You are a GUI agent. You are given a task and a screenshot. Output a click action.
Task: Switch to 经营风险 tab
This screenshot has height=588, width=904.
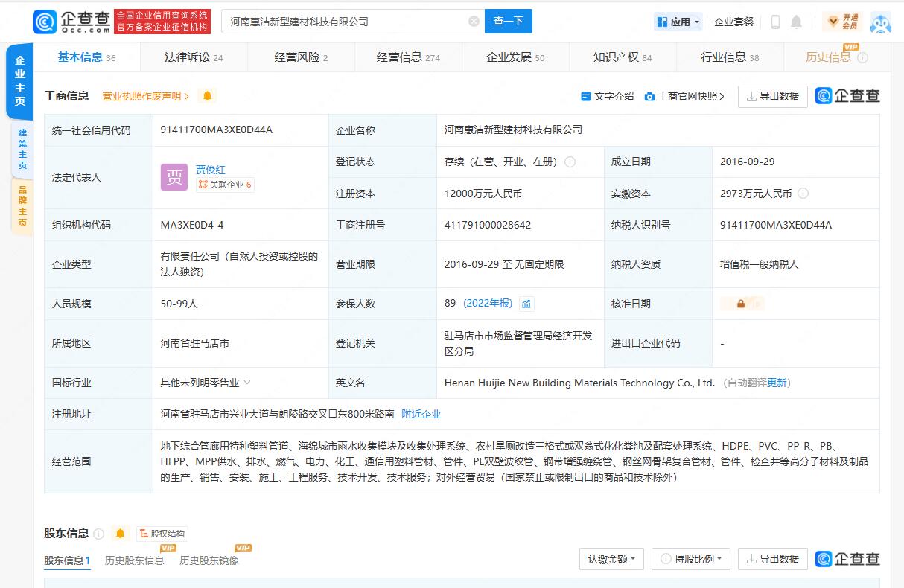pos(301,57)
